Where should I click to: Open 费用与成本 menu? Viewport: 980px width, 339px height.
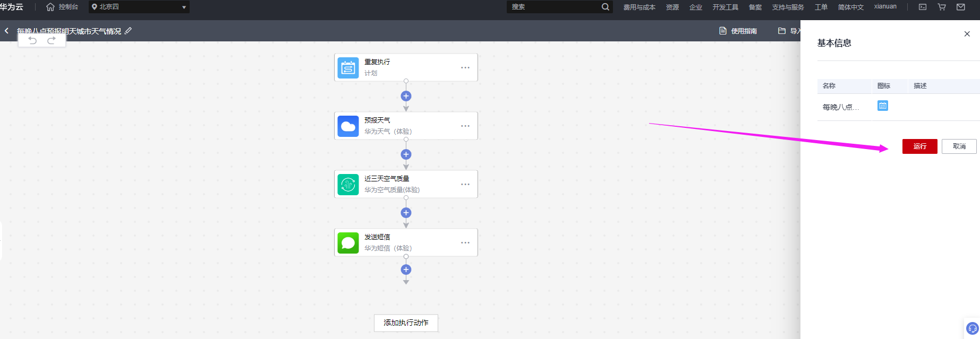(640, 7)
